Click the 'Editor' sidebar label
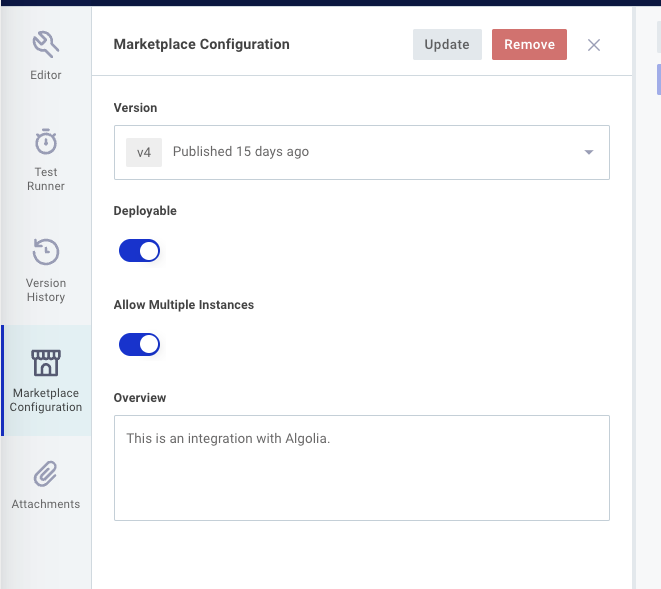Screen dimensions: 661x589 46,75
